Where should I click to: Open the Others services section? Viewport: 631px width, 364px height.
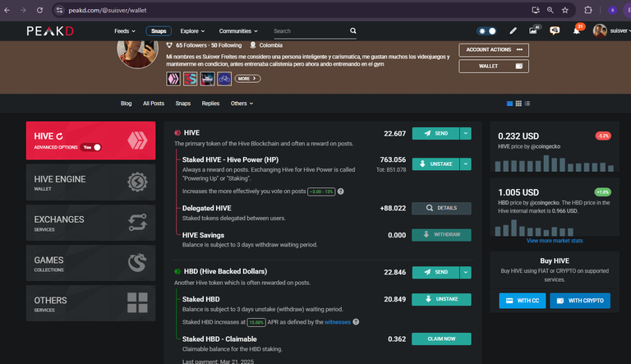click(x=90, y=303)
